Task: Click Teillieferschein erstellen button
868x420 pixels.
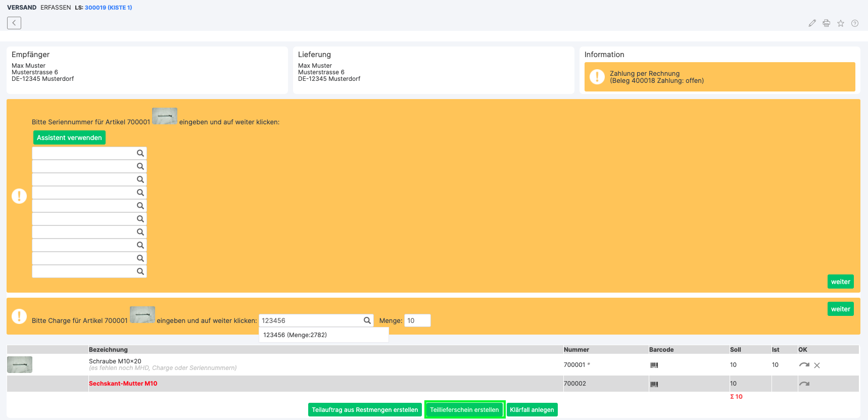Action: [x=464, y=410]
